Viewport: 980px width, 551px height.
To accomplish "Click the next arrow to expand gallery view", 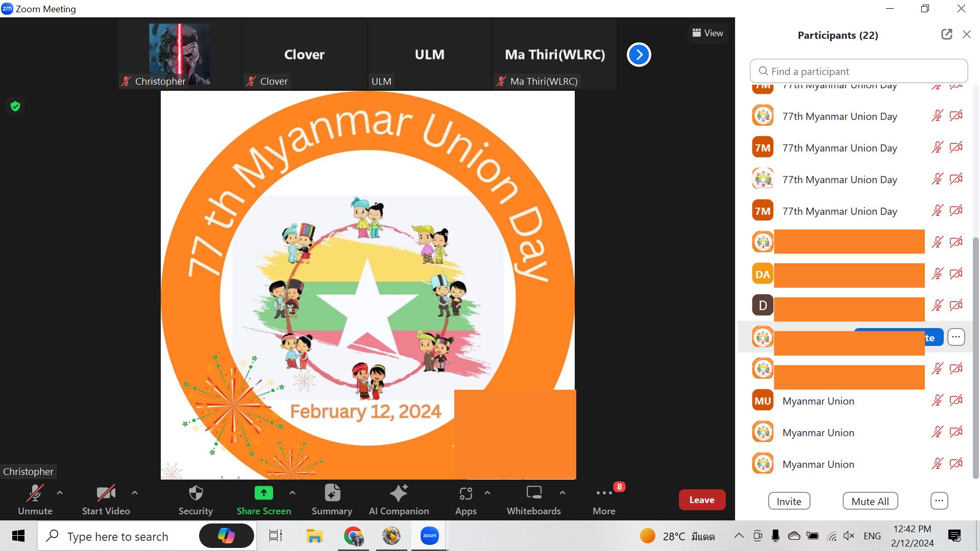I will (638, 55).
